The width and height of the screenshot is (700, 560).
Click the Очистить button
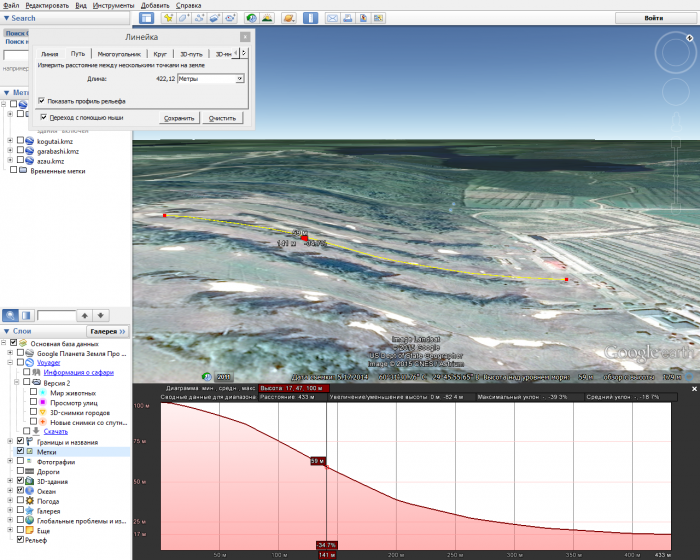pos(222,118)
